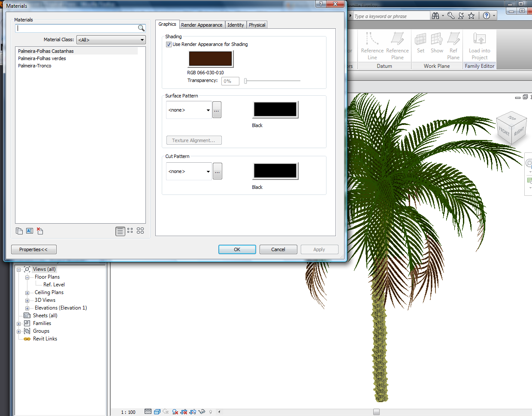Switch material list to small icons view
This screenshot has height=416, width=532.
click(130, 231)
